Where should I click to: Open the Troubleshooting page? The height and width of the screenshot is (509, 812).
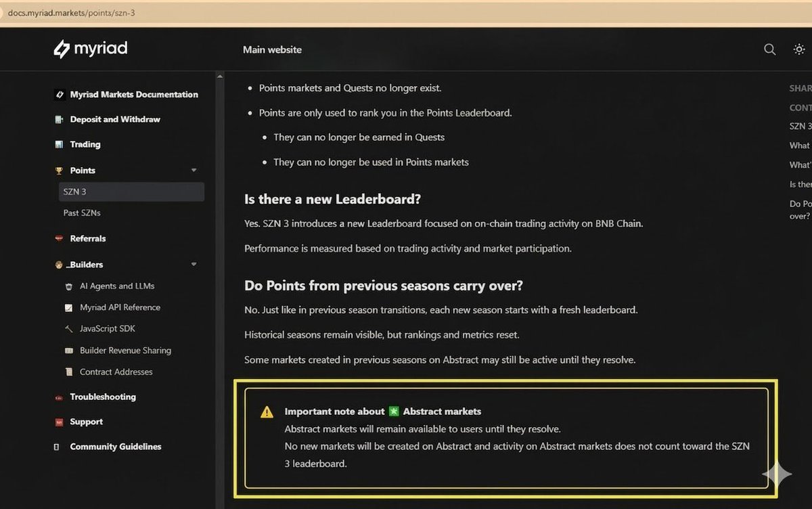pyautogui.click(x=103, y=397)
